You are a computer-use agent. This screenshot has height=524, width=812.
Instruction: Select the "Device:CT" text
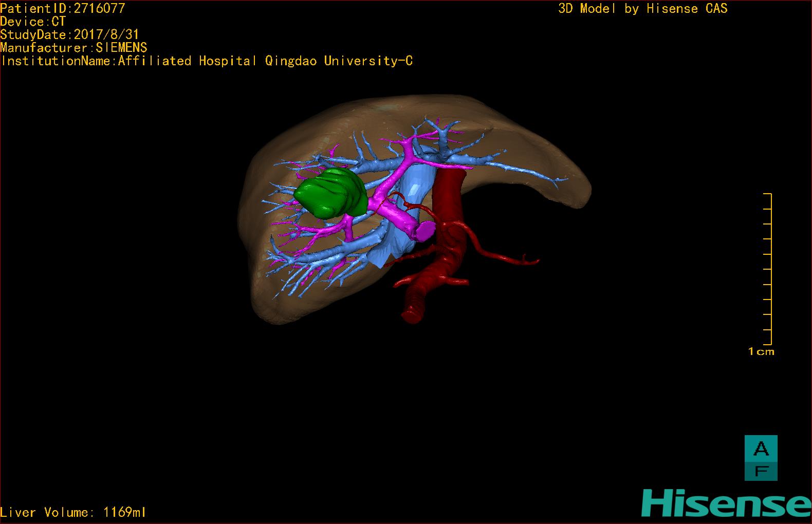[x=33, y=22]
